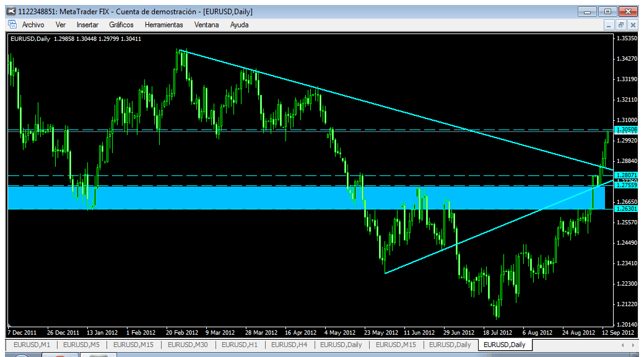This screenshot has width=644, height=357.
Task: Select the cyan shaded support zone rectangle
Action: [306, 198]
